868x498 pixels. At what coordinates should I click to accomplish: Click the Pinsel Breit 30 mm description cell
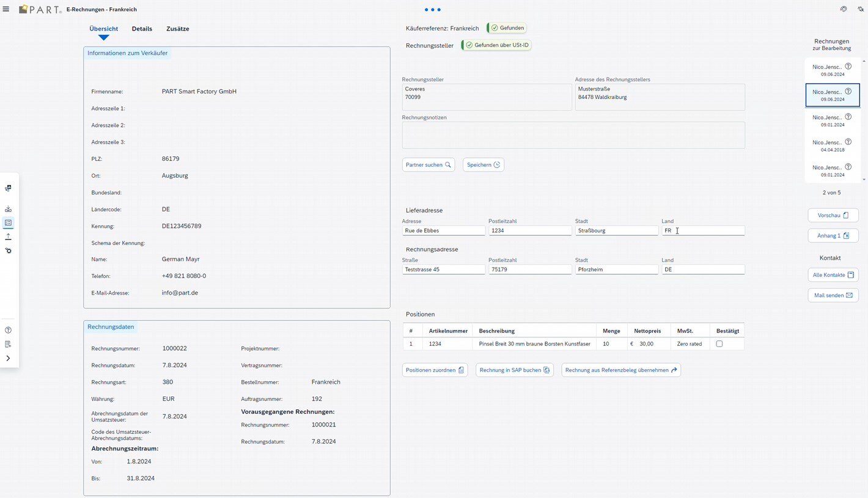tap(534, 344)
